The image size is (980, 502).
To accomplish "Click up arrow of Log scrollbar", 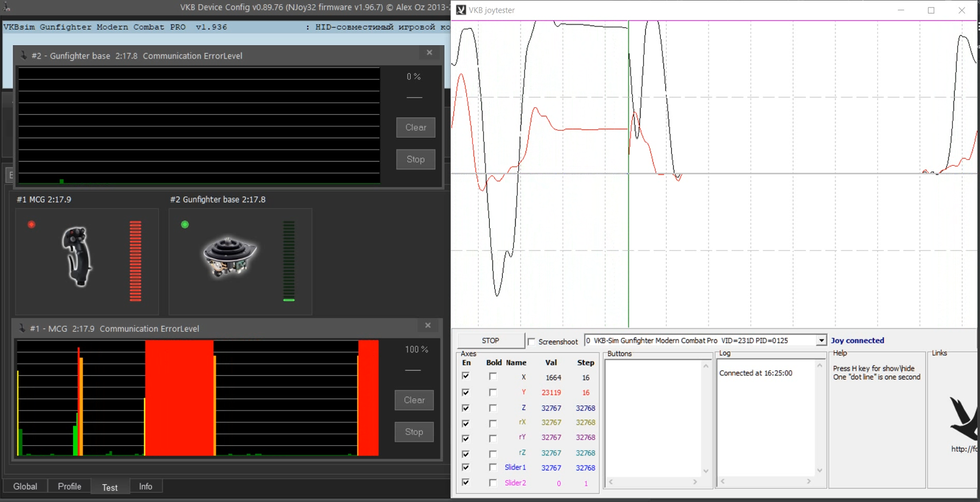I will point(820,365).
